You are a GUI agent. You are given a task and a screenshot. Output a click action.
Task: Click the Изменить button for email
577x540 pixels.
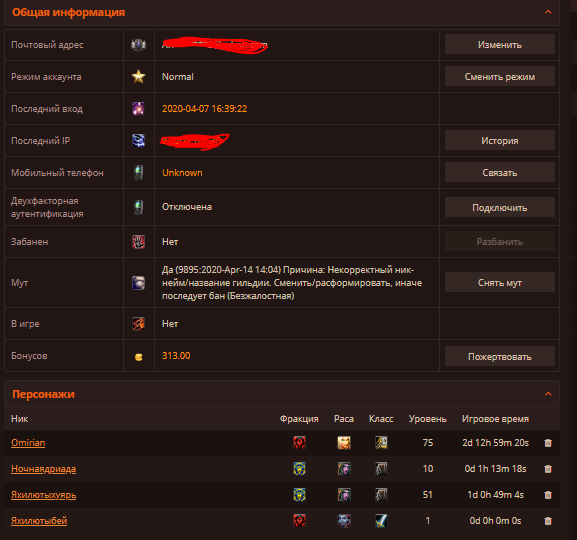point(500,45)
